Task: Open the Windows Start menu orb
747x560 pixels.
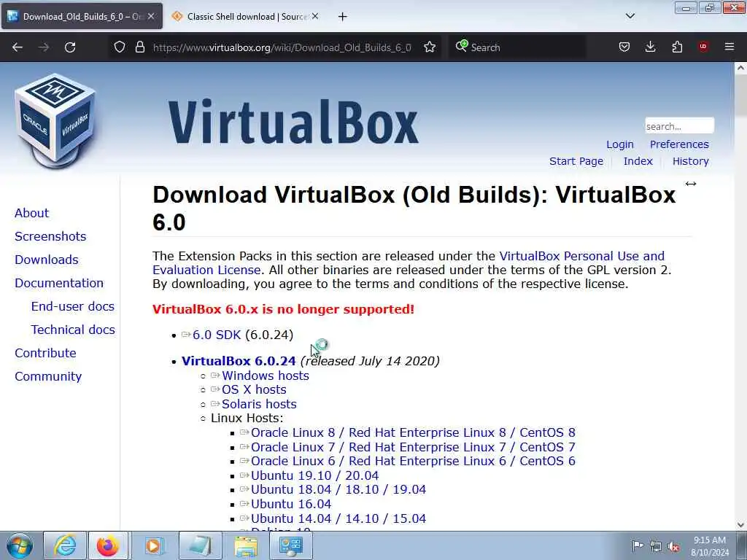Action: coord(19,545)
